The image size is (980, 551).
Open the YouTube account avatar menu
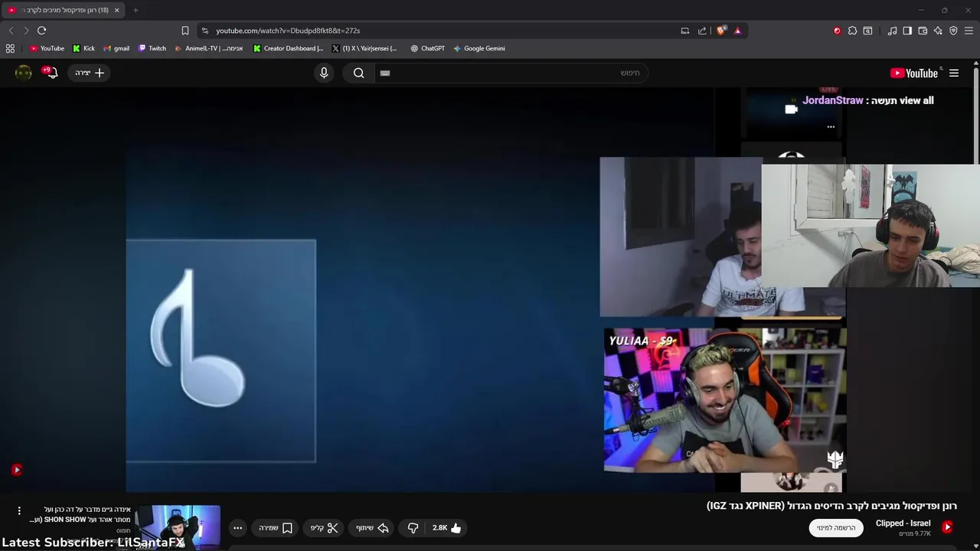24,73
